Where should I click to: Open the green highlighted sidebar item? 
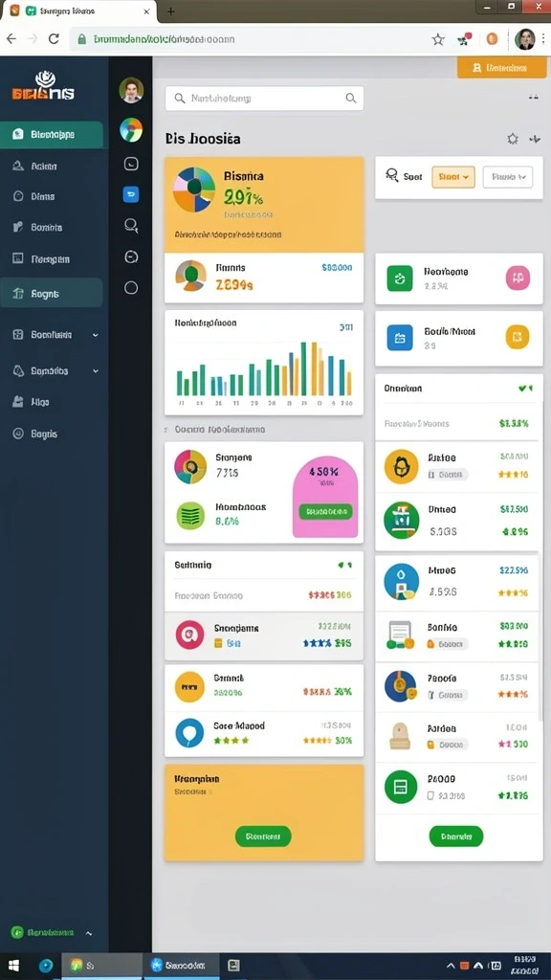pyautogui.click(x=52, y=134)
